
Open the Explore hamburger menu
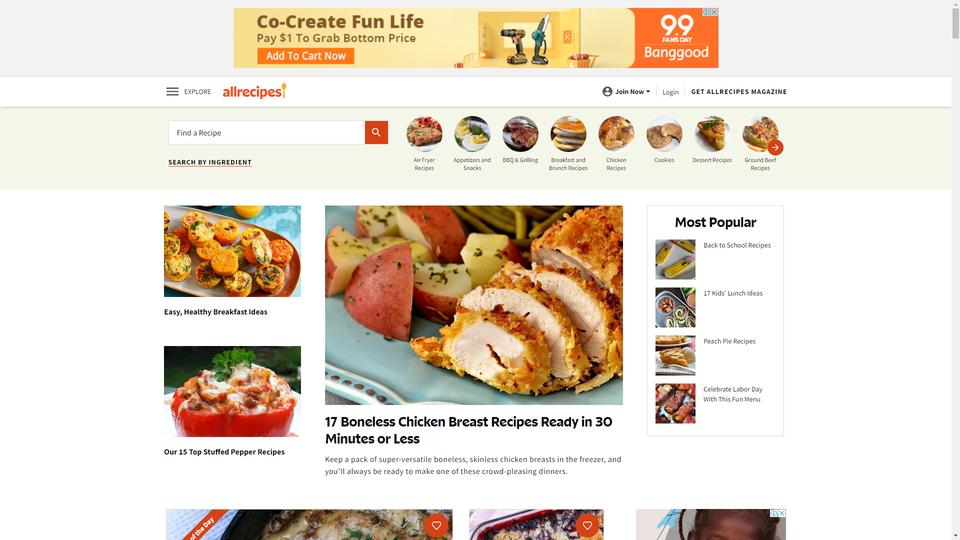pos(172,91)
